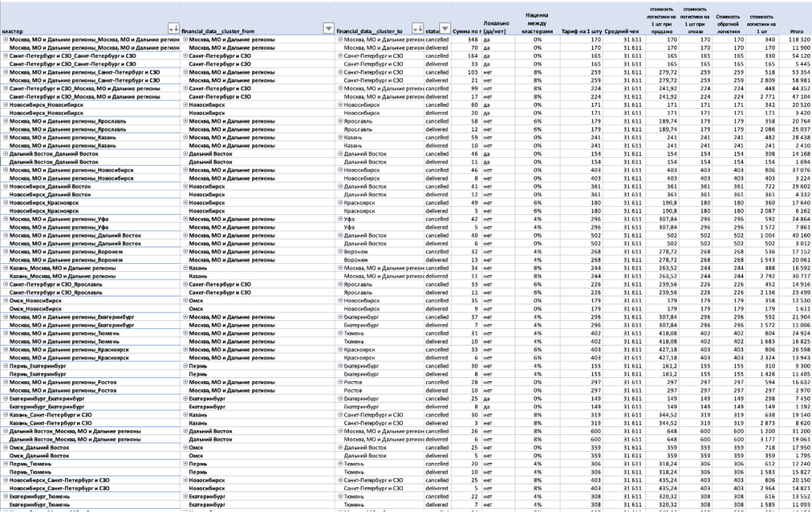Select the cancelled status cell for Екатеринбург_Тюмень
The image size is (812, 512).
(438, 496)
